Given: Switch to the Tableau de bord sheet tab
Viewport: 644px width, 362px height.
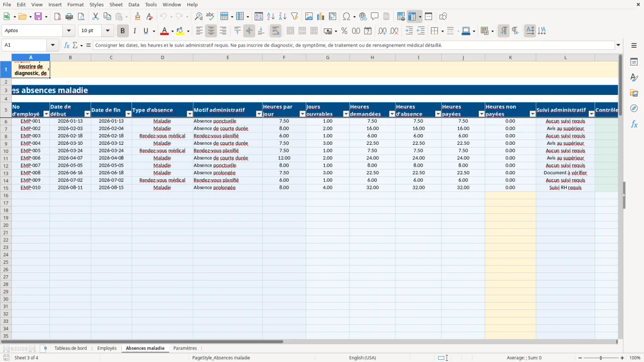Looking at the screenshot, I should pyautogui.click(x=70, y=348).
